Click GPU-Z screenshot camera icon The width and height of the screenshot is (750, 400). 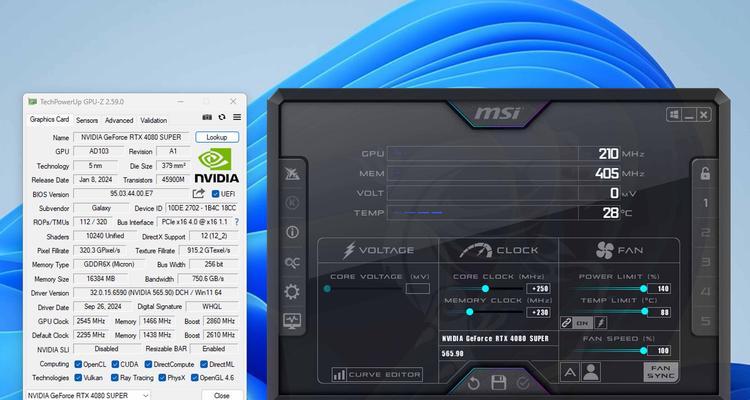207,117
